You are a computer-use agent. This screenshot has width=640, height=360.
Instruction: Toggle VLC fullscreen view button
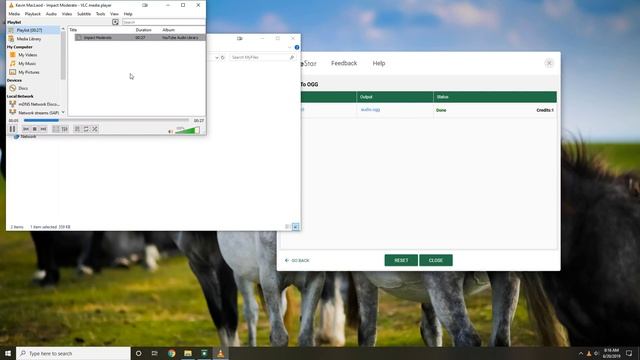[56, 129]
